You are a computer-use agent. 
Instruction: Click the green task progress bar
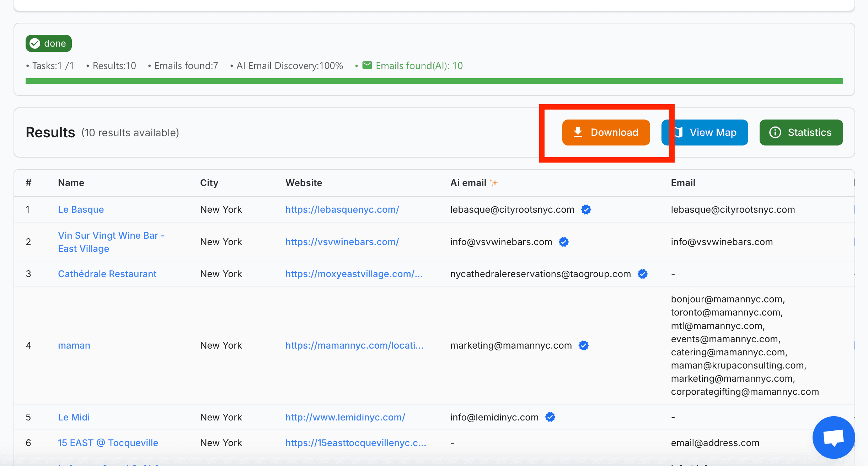434,81
